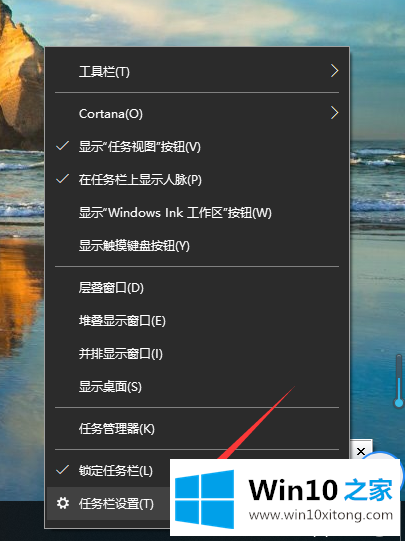Viewport: 405px width, 541px height.
Task: Toggle 显示“任务视图”按钮(V) option
Action: point(197,147)
